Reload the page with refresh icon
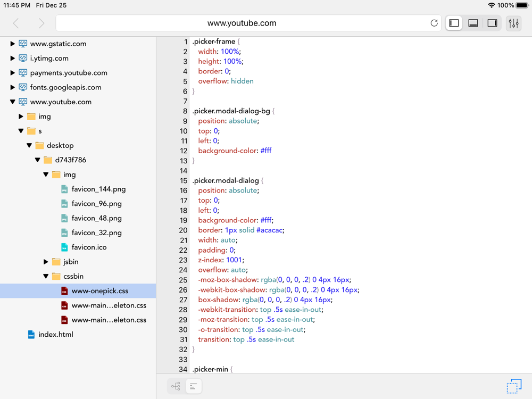 tap(434, 23)
